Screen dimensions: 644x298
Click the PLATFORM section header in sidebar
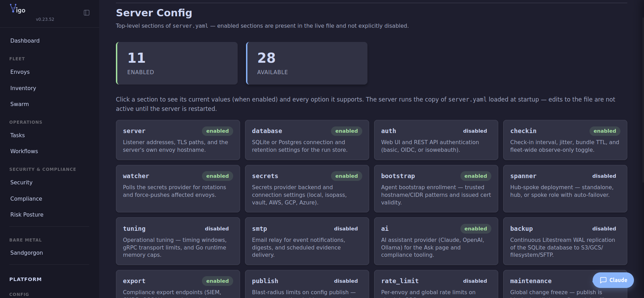pos(26,279)
